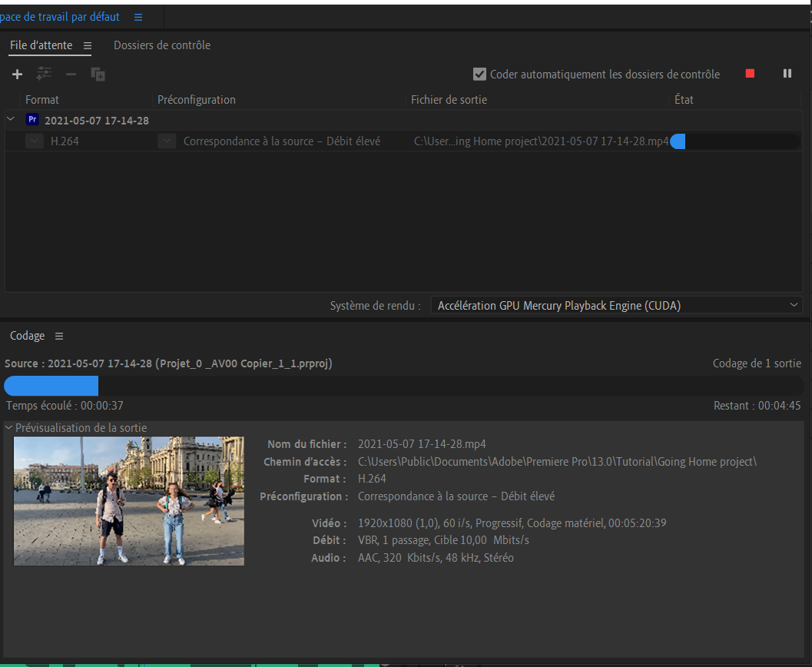
Task: Open the Système de rendu dropdown
Action: click(618, 306)
